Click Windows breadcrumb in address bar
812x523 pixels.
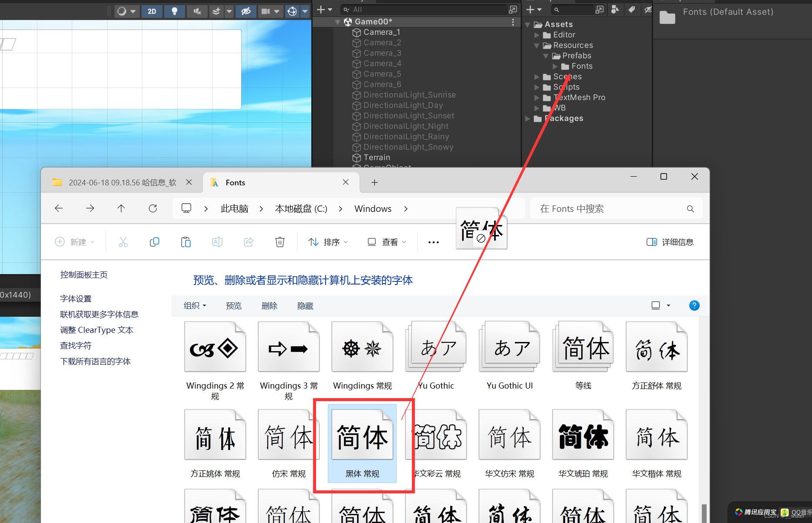(373, 209)
